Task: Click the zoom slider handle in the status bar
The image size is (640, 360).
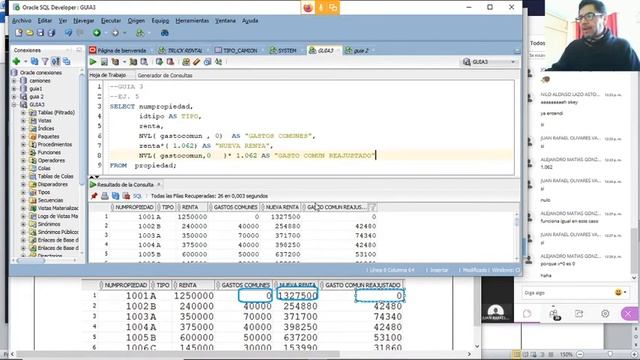Action: 610,354
